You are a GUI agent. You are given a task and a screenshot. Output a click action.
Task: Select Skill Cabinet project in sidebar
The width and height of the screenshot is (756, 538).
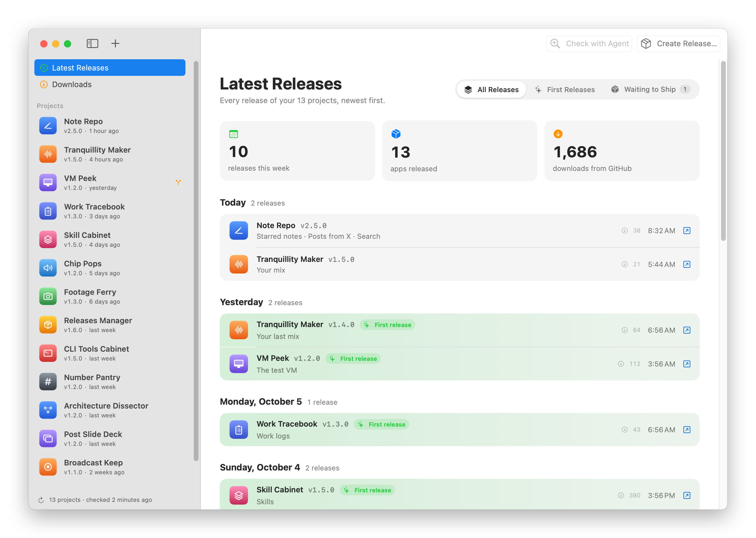coord(110,239)
